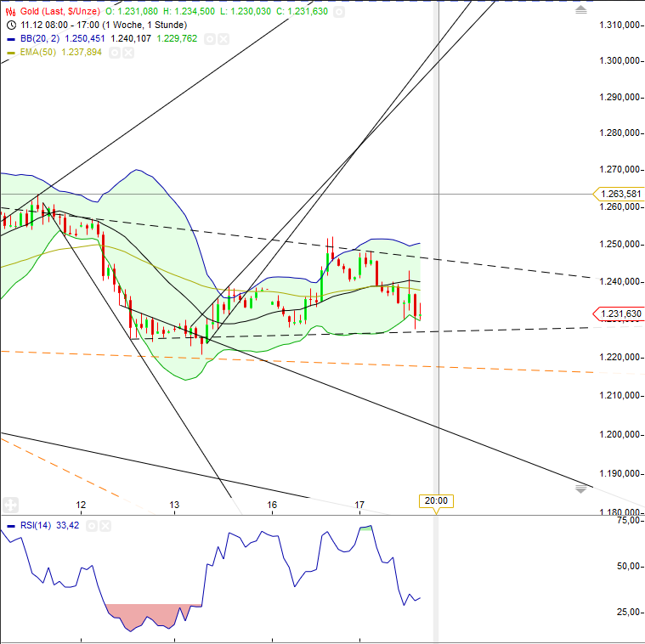The width and height of the screenshot is (645, 644).
Task: Click the 1.263,581 horizontal line price tag
Action: coord(620,194)
